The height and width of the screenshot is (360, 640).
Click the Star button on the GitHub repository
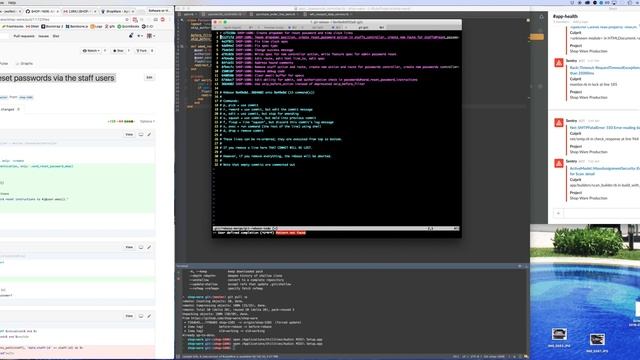118,51
